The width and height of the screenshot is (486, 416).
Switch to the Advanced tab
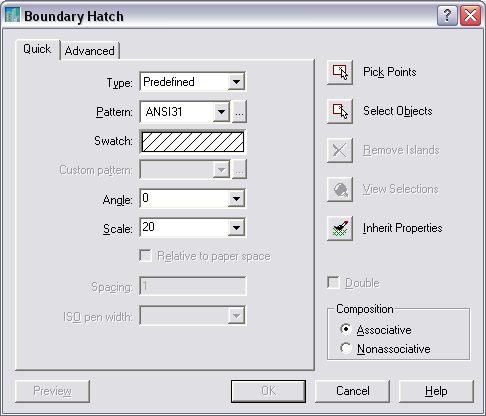(x=90, y=51)
